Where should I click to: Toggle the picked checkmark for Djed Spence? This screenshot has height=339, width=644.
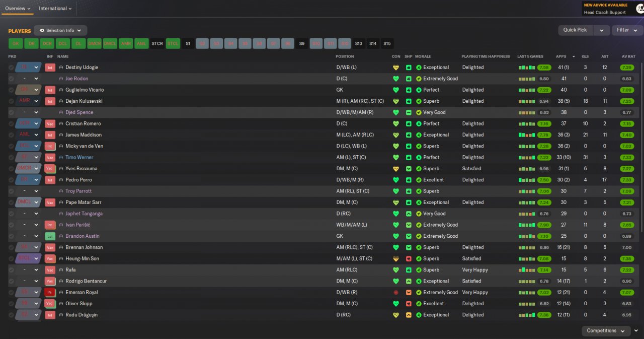[11, 112]
